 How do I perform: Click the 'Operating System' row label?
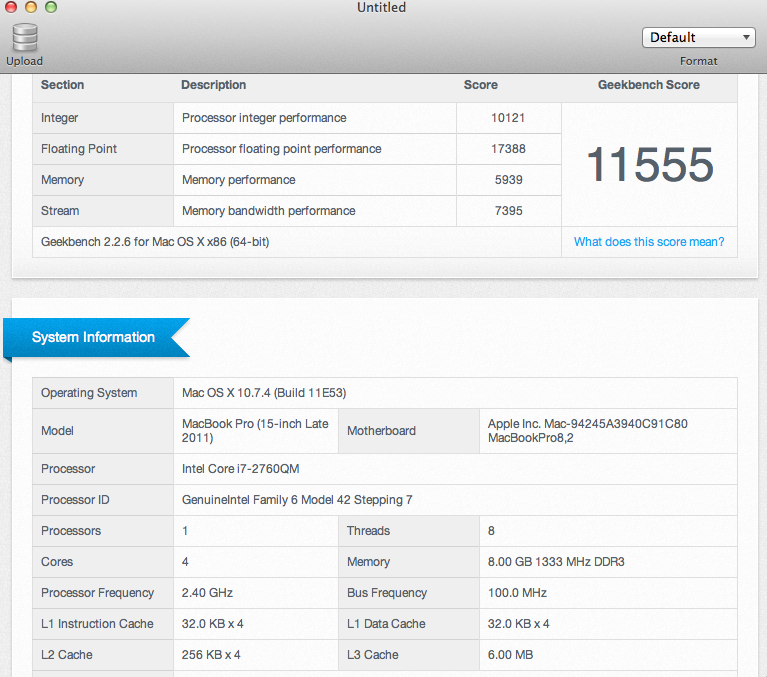tap(89, 393)
